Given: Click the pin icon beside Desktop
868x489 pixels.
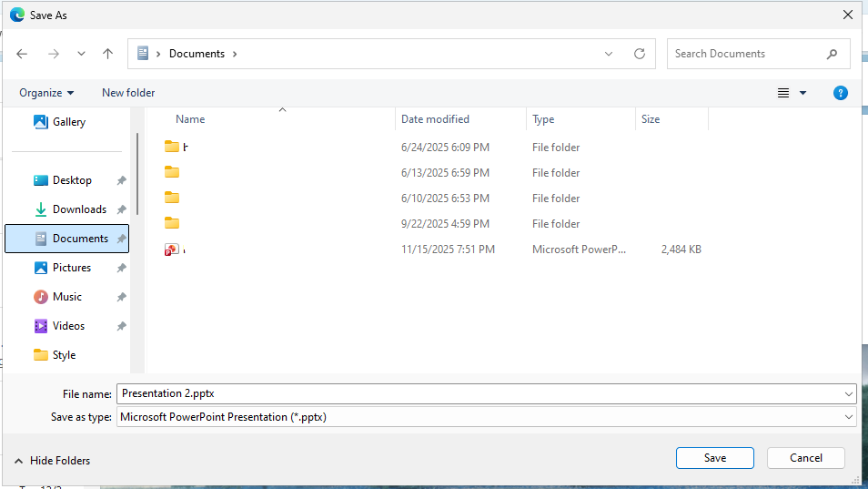Looking at the screenshot, I should (121, 180).
